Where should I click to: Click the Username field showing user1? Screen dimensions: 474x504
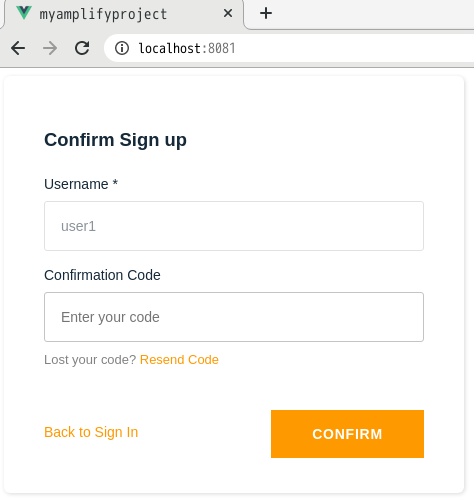[234, 226]
